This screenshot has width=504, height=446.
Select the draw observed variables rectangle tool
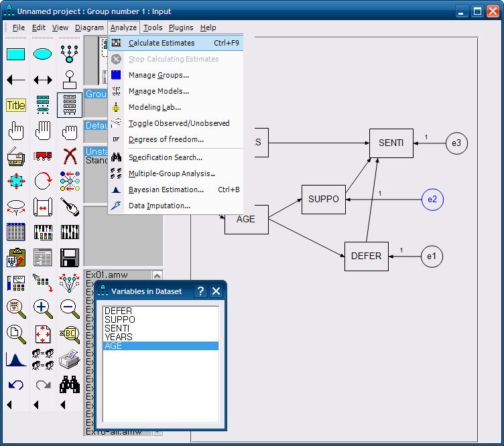point(16,54)
